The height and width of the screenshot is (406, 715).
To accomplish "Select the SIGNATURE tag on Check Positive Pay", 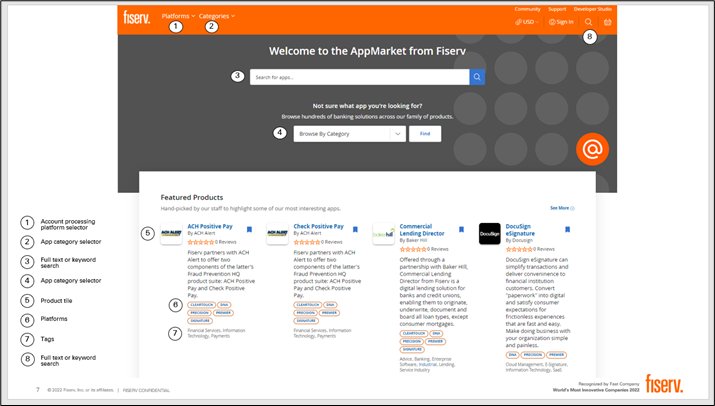I will (x=306, y=321).
